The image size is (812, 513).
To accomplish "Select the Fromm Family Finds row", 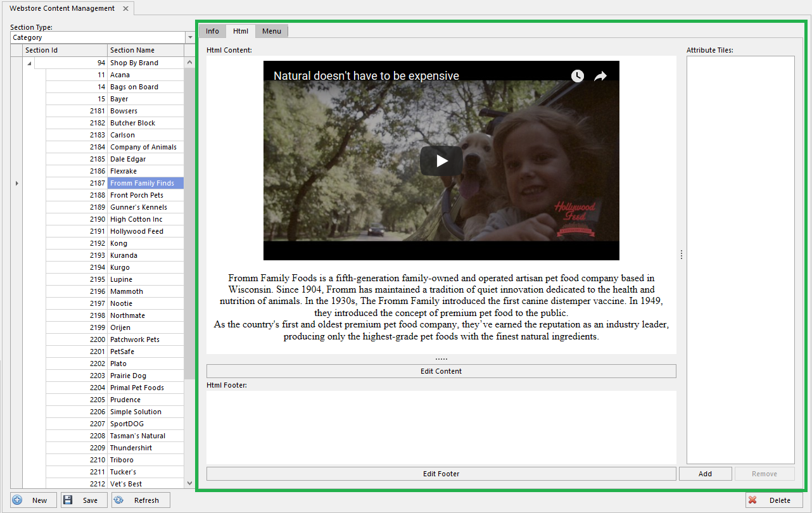I will (115, 183).
